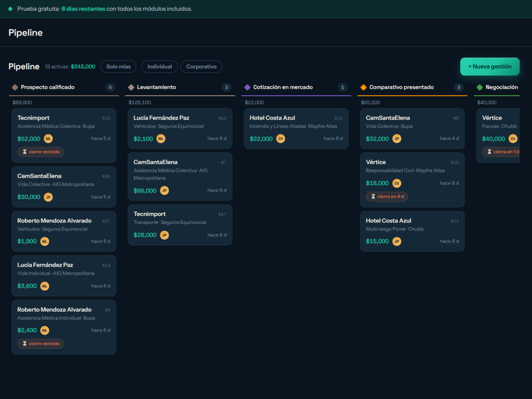Click the Negociación column heading

coord(502,87)
